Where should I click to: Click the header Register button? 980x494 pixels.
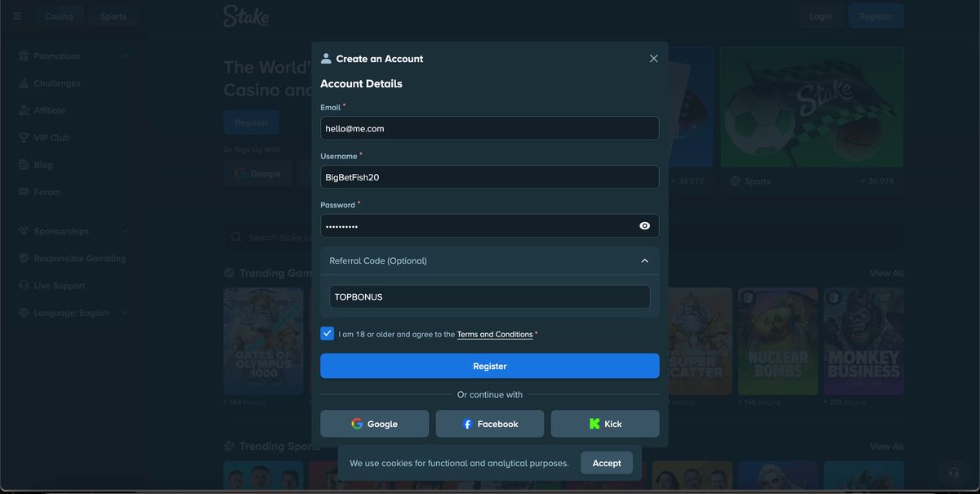coord(876,16)
